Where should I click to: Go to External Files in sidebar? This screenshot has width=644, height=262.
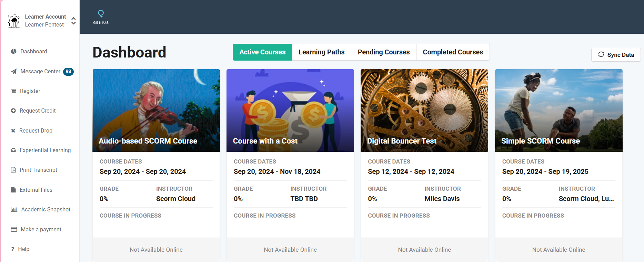pyautogui.click(x=36, y=190)
